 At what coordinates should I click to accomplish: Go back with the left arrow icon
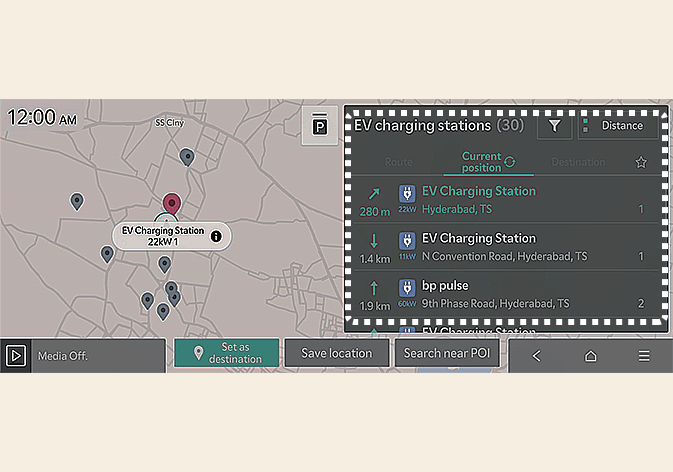point(537,356)
